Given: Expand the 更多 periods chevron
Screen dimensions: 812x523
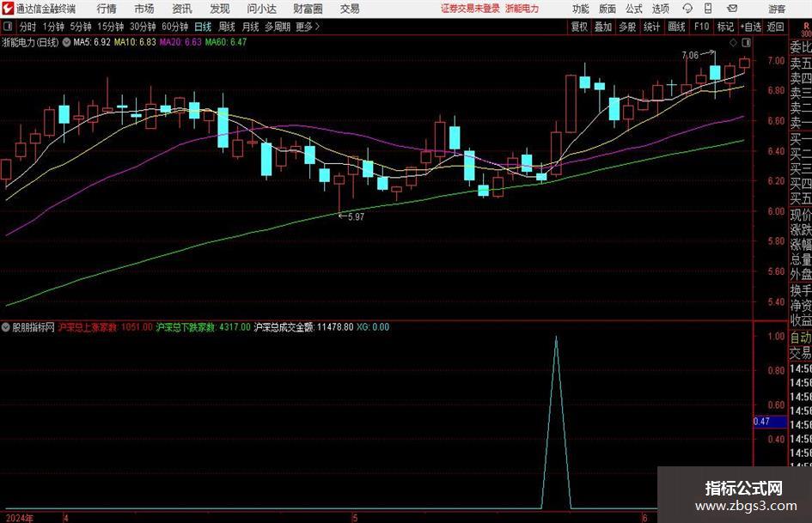Looking at the screenshot, I should coord(318,27).
